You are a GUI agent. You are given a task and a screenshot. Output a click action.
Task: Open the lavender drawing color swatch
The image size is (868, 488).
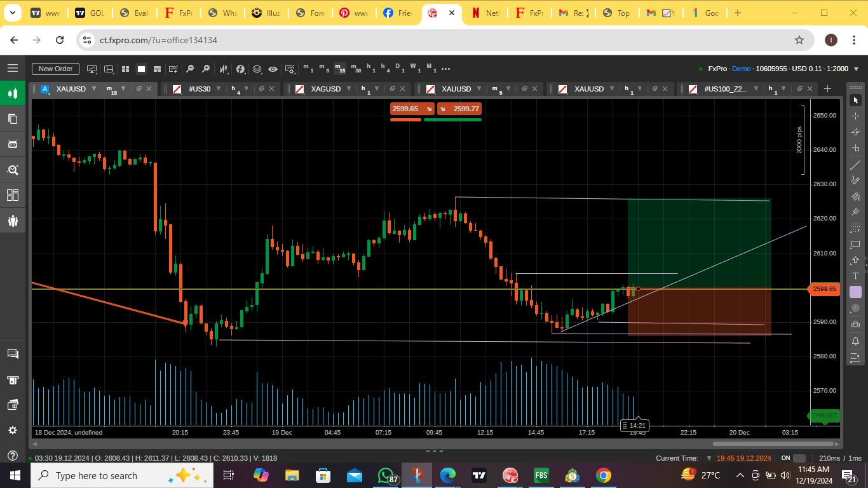(855, 292)
